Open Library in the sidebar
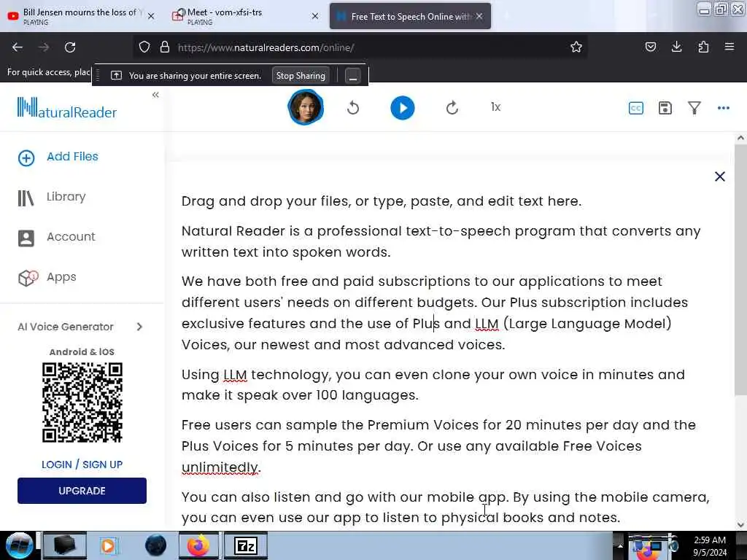The height and width of the screenshot is (560, 747). pos(52,197)
